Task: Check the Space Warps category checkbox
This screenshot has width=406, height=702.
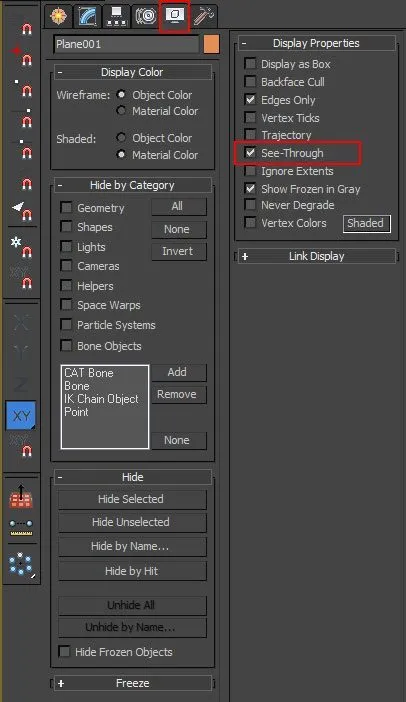Action: 66,305
